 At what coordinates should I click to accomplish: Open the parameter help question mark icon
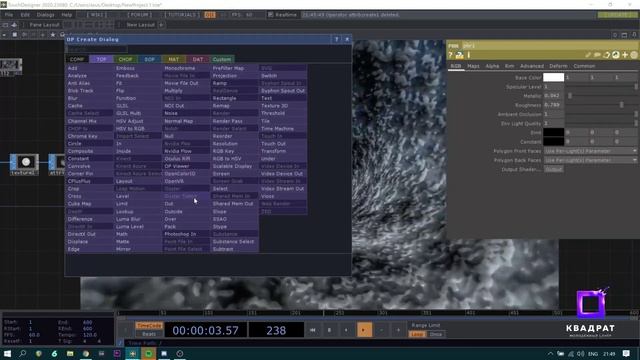(451, 55)
